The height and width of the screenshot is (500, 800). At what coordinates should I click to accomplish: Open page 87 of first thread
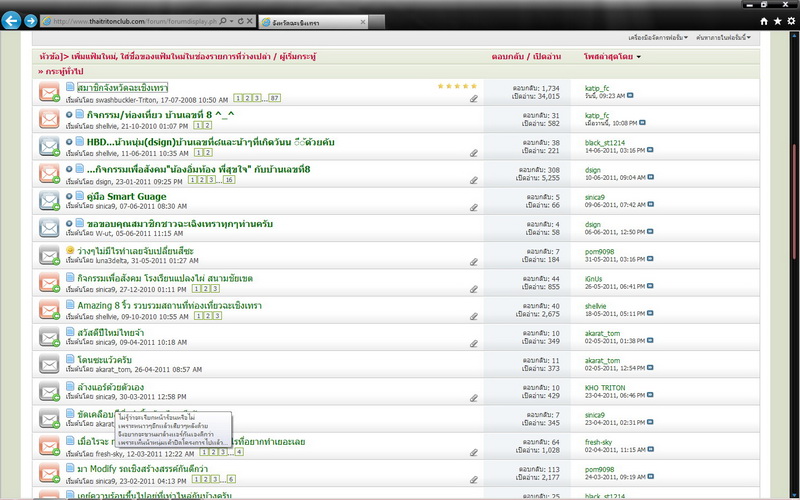274,98
